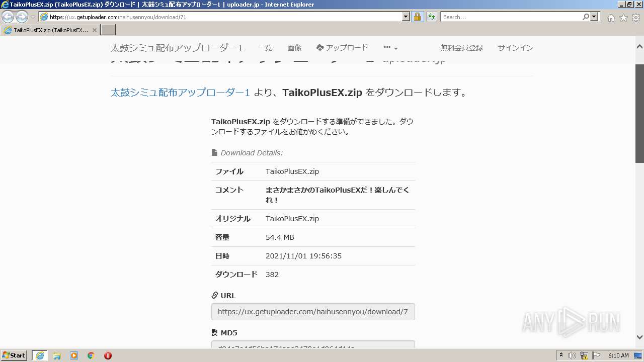Click the TaikoPlusEX.zip file name value

[x=292, y=171]
